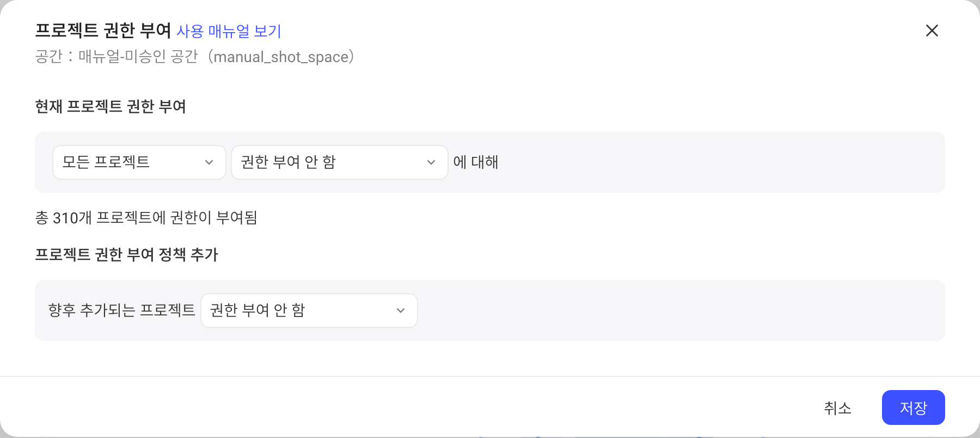Click the 프로젝트 권한 부여 dialog title
Screen dimensions: 980x438
click(x=103, y=31)
